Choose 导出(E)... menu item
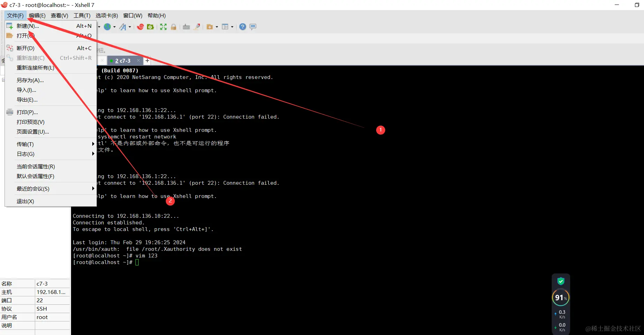This screenshot has width=644, height=335. 51,100
